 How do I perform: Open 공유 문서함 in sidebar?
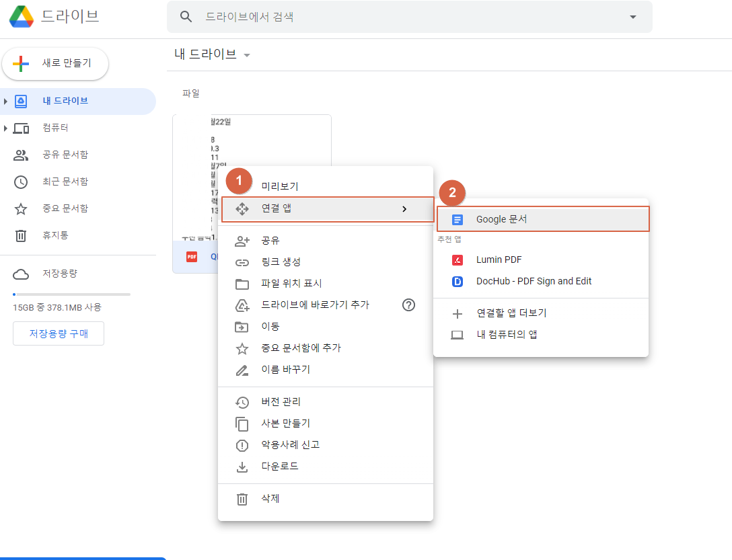pos(65,155)
